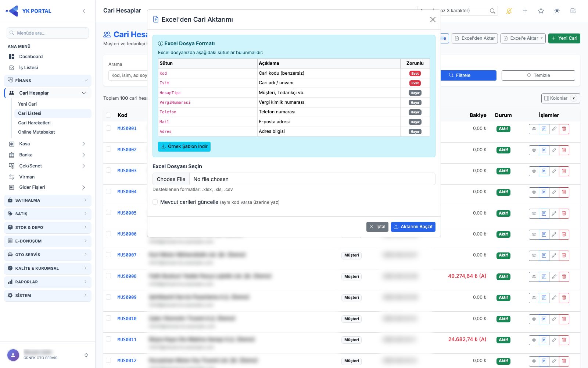The height and width of the screenshot is (368, 588).
Task: Select the MUS0005 row checkbox
Action: [108, 212]
